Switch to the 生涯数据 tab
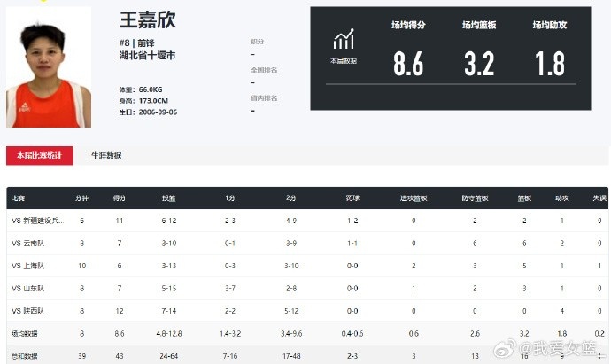The width and height of the screenshot is (611, 364). [106, 156]
